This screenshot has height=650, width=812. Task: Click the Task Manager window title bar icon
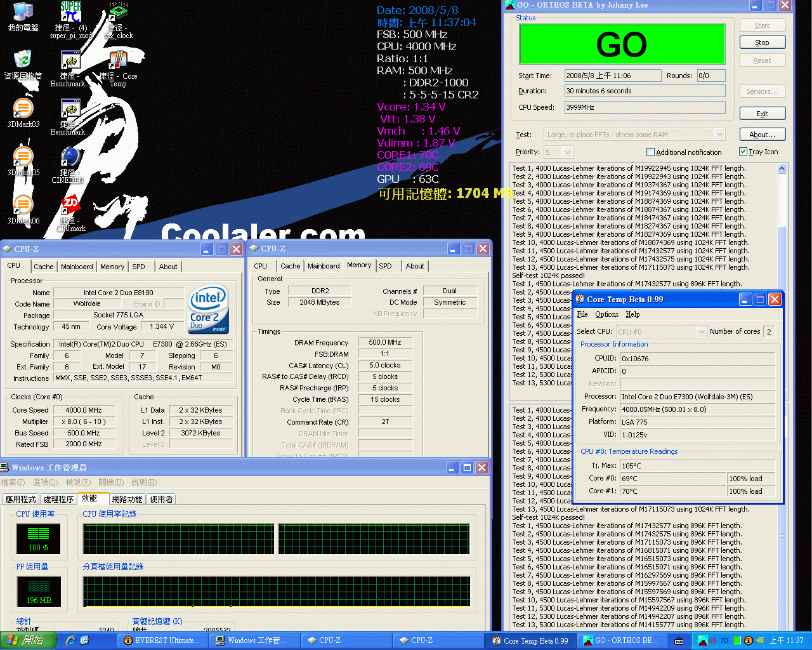pos(5,467)
